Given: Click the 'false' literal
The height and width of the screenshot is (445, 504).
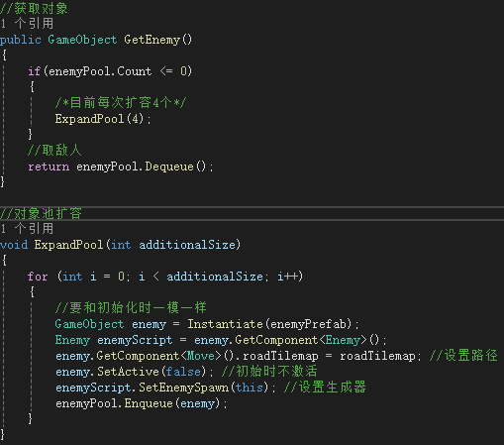Looking at the screenshot, I should [x=183, y=372].
